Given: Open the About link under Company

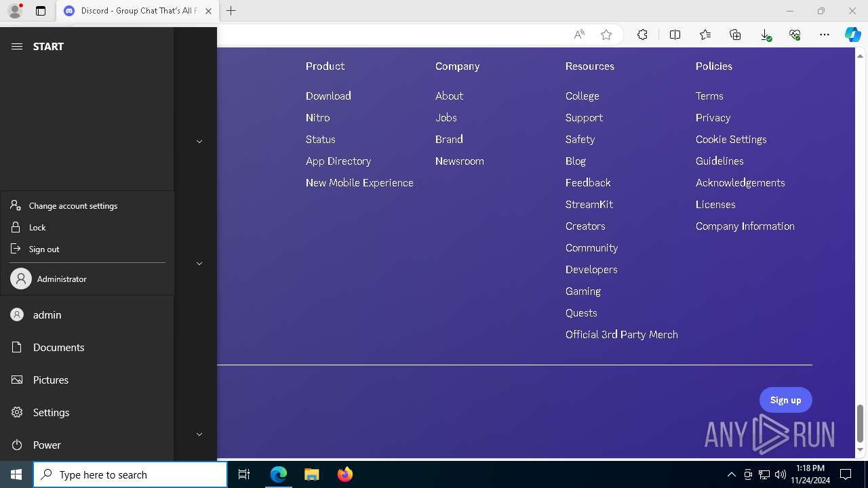Looking at the screenshot, I should click(449, 96).
